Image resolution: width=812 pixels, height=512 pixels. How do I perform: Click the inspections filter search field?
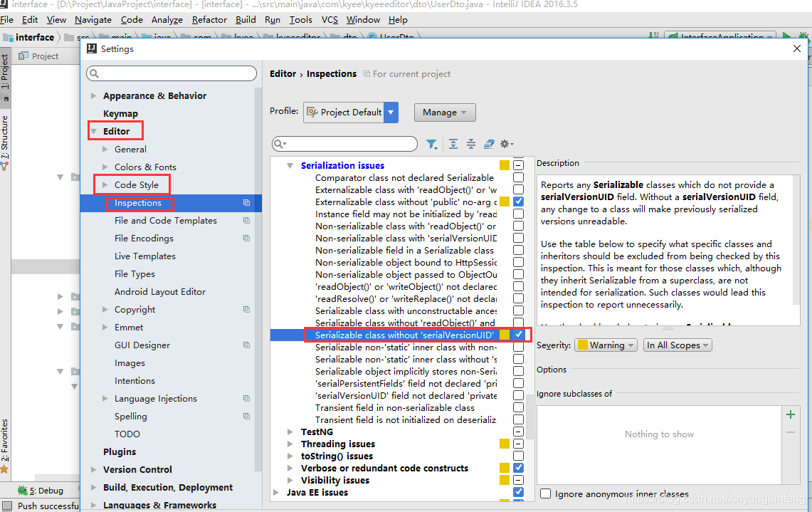click(x=345, y=144)
